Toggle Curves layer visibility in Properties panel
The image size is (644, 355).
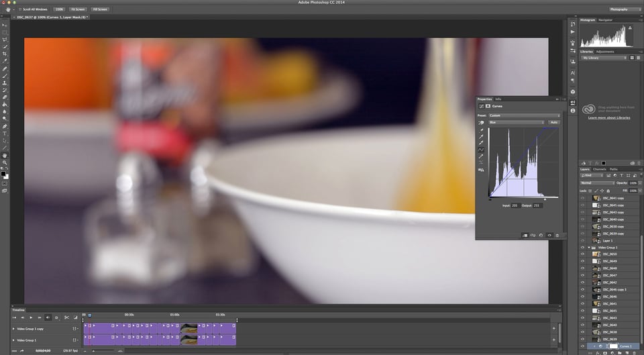pos(549,236)
